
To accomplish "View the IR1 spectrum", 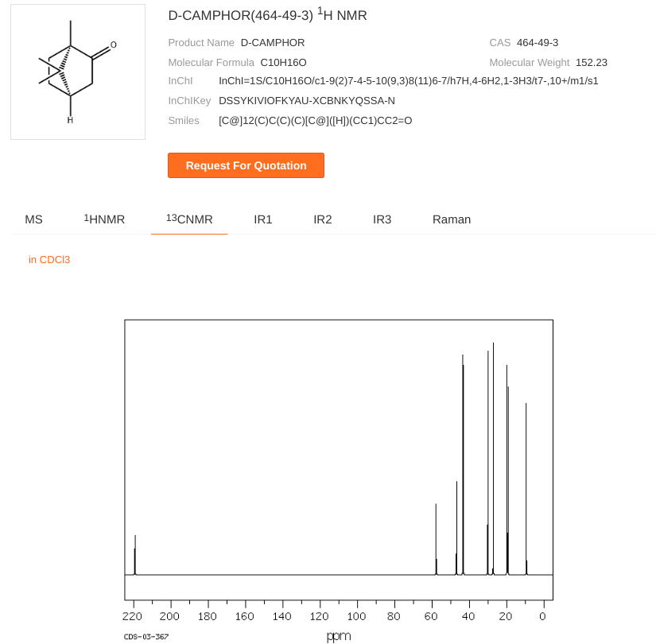I will tap(262, 219).
